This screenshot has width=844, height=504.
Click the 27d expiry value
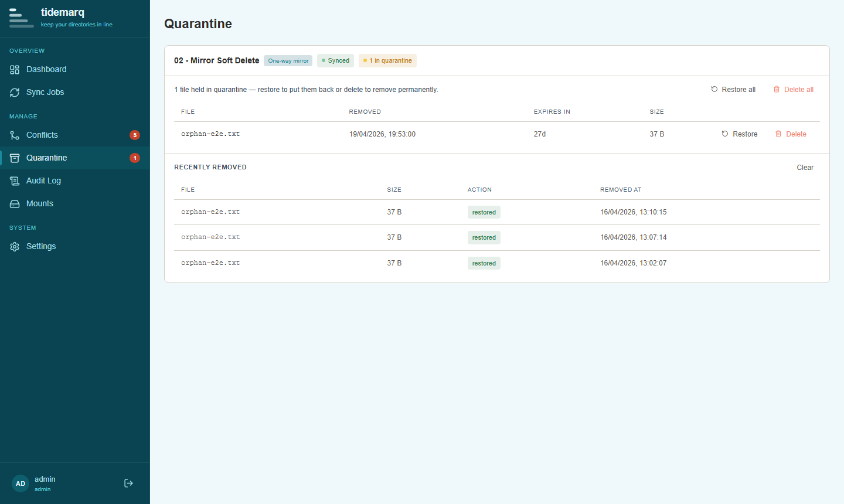[540, 134]
